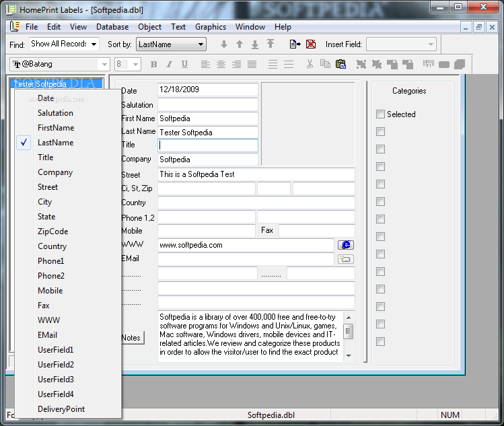Screen dimensions: 504x426
Task: Check the fourth checkbox under Selected
Action: 380,184
